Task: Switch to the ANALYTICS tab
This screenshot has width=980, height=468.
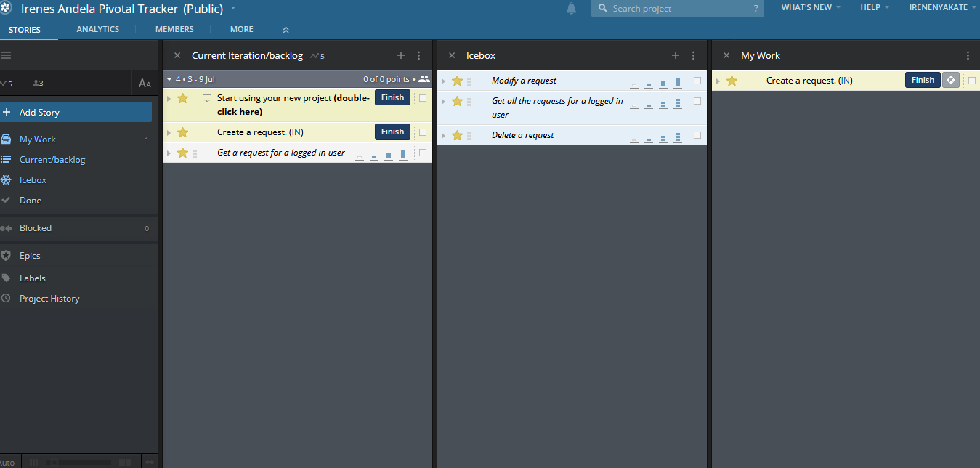Action: coord(97,29)
